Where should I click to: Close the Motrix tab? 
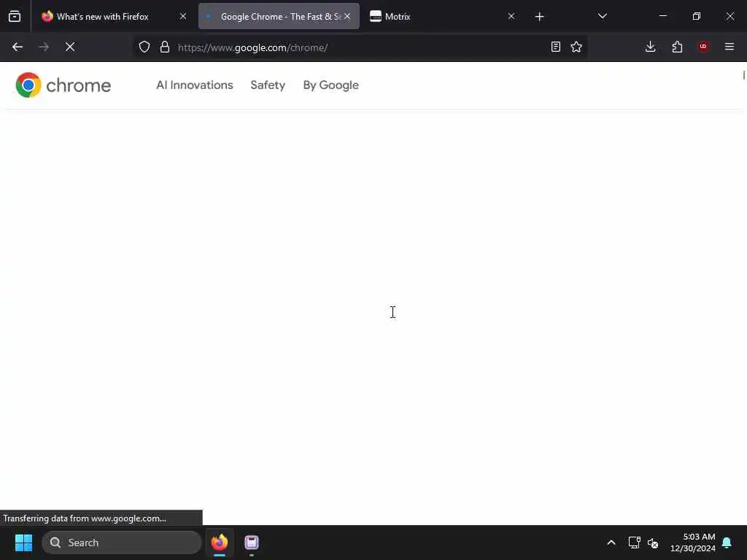click(511, 17)
